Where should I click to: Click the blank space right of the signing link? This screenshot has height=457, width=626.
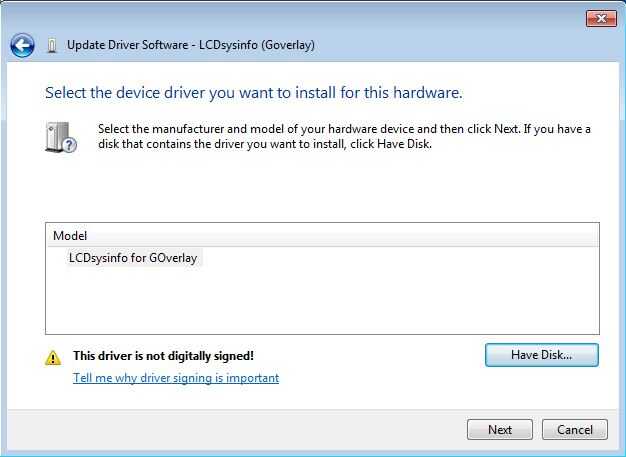380,378
